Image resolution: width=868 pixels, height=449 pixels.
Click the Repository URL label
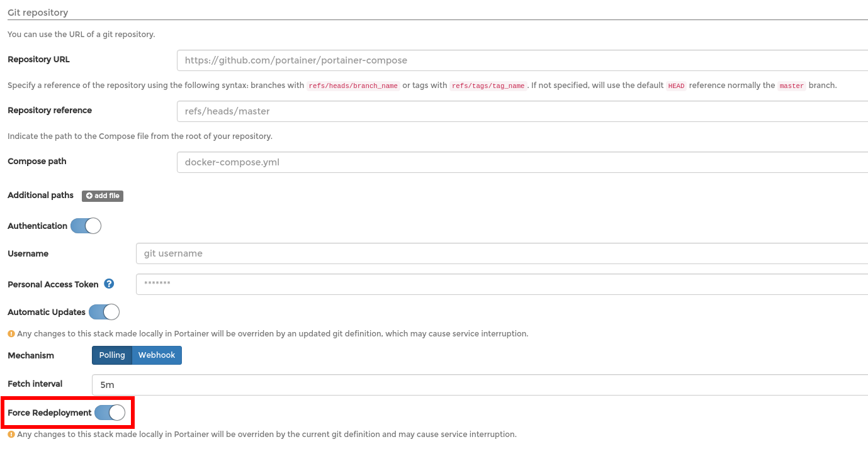click(x=39, y=59)
